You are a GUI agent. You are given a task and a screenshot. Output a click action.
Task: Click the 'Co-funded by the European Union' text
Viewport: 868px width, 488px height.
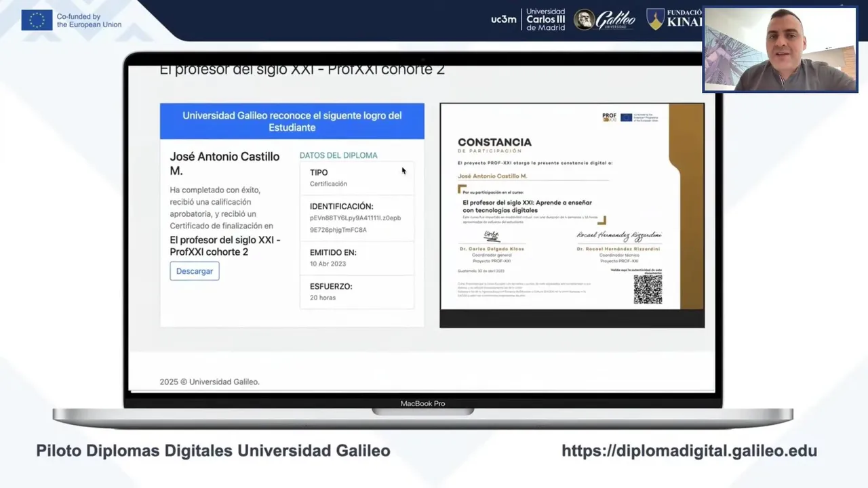click(89, 20)
